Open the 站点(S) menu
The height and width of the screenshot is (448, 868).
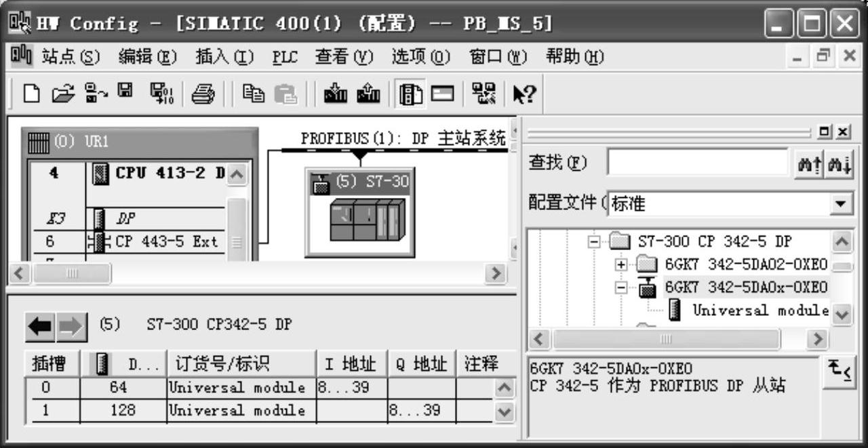[x=71, y=58]
